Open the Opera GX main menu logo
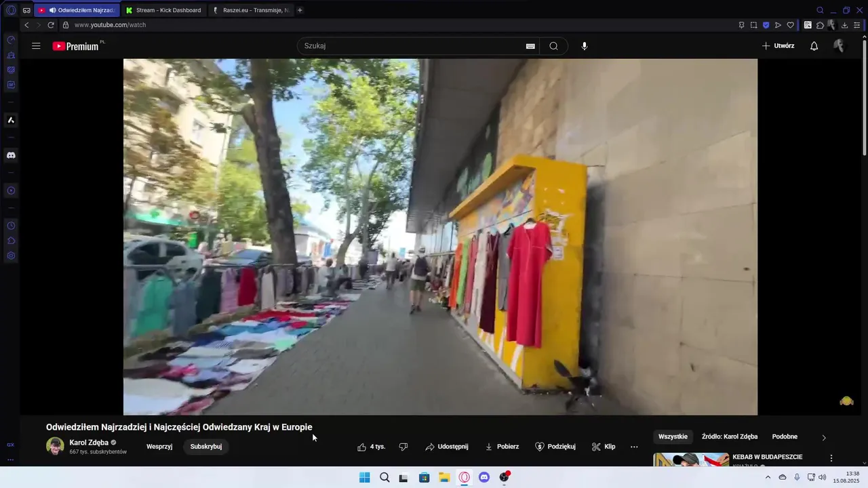 pos(11,10)
